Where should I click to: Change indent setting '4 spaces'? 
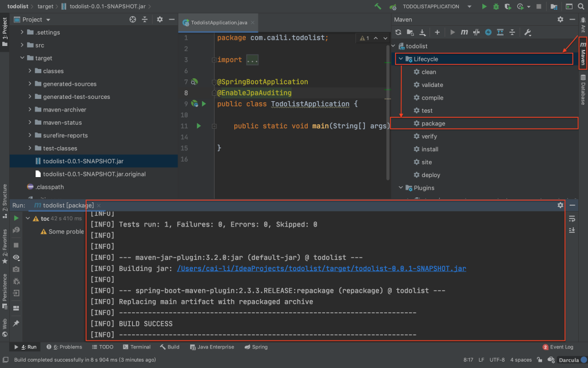tap(520, 360)
